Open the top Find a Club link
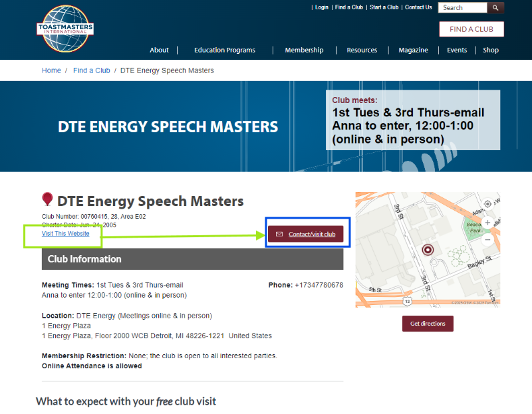532x414 pixels. pyautogui.click(x=348, y=7)
